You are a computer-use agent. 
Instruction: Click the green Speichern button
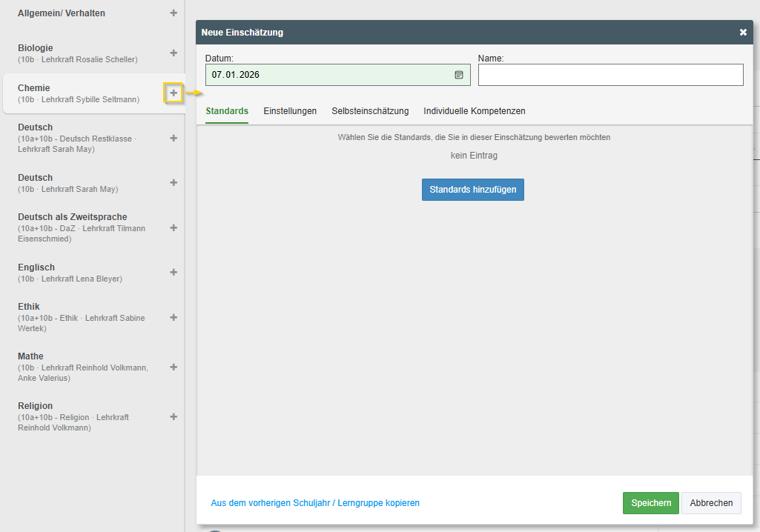click(x=650, y=502)
